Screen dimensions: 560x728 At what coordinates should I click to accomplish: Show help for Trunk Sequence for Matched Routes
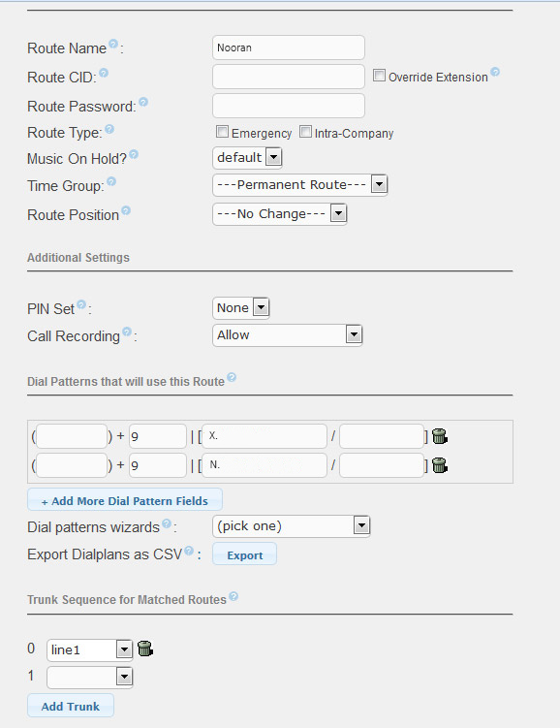click(233, 596)
